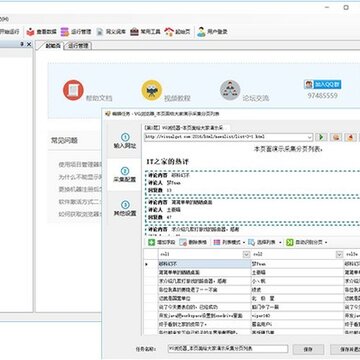The image size is (360, 360).
Task: Open 查看数据 (view data) in main toolbar
Action: [41, 32]
